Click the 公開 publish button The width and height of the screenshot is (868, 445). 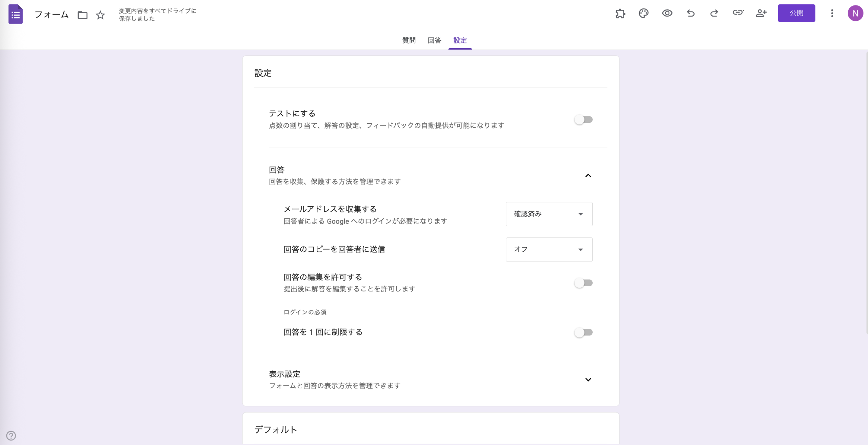[x=797, y=13]
